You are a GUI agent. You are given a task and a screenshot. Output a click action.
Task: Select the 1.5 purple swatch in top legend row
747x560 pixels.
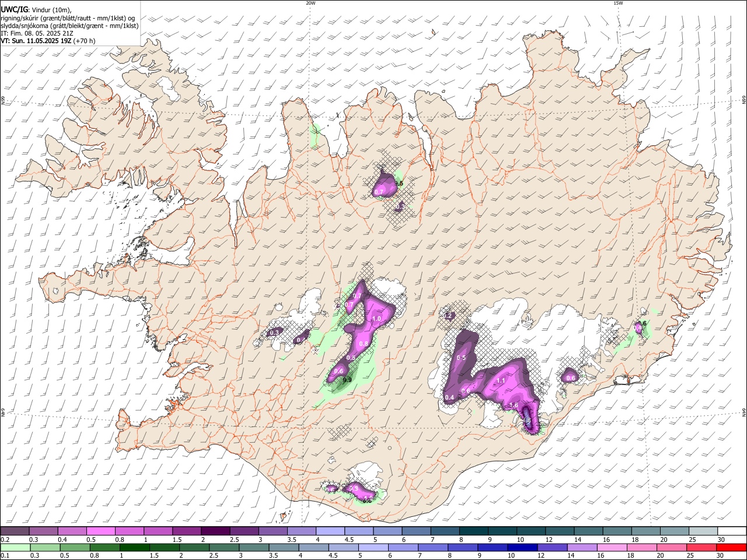186,531
